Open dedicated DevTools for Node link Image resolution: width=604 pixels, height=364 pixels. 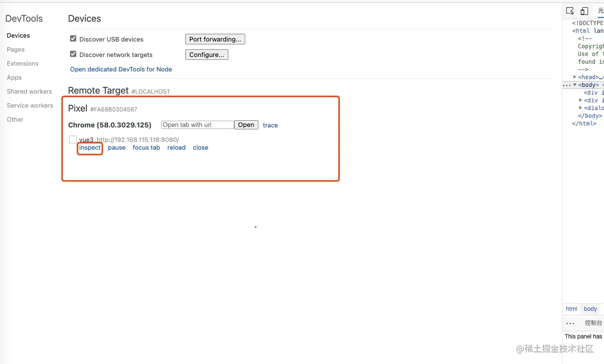(x=121, y=70)
